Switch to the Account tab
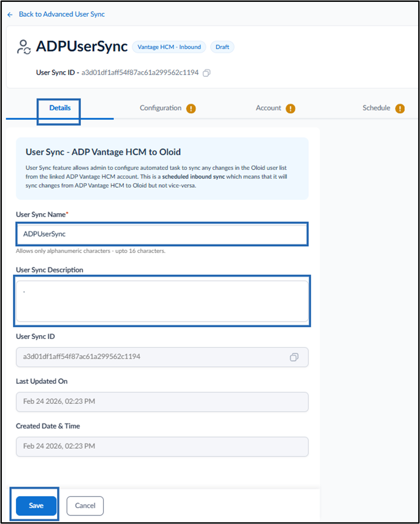 (268, 108)
